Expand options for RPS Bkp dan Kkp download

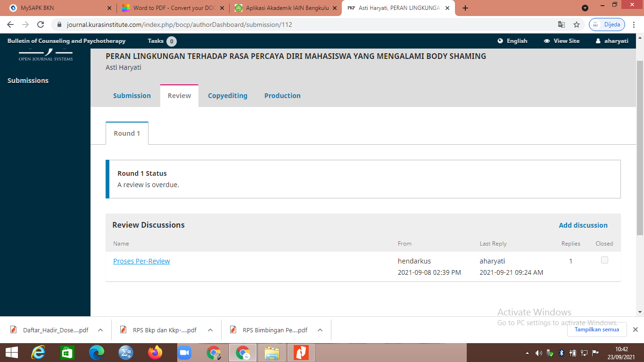coord(210,330)
